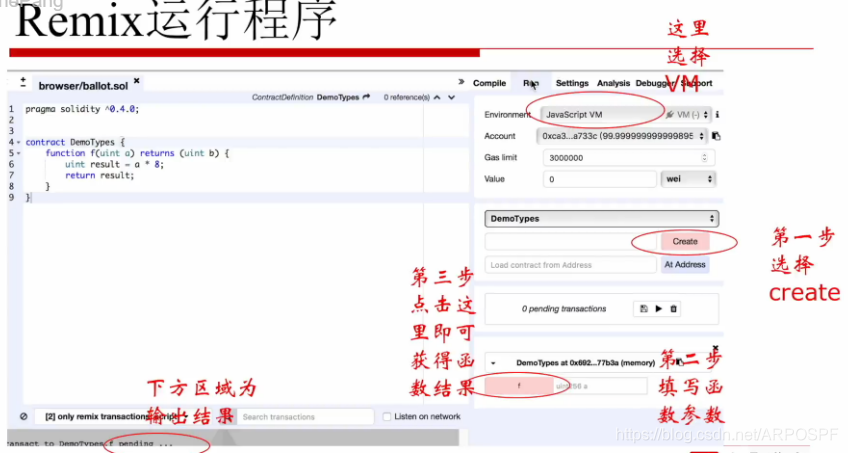Image resolution: width=848 pixels, height=453 pixels.
Task: Open the Account dropdown 0xca3...a733c
Action: (621, 136)
